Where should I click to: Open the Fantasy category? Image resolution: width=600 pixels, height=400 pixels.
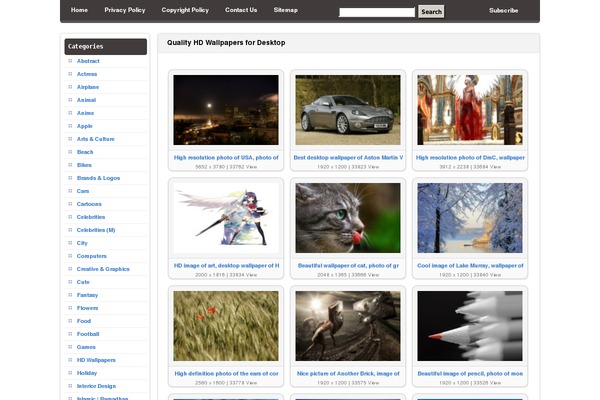(x=88, y=295)
